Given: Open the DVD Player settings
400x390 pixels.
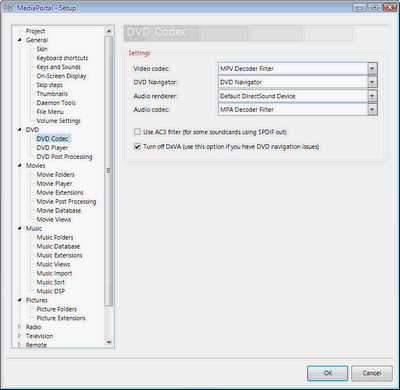Looking at the screenshot, I should 52,148.
